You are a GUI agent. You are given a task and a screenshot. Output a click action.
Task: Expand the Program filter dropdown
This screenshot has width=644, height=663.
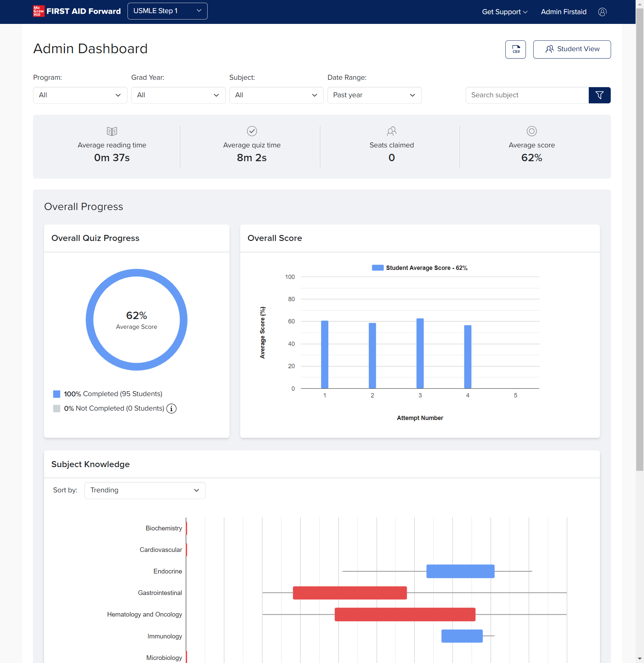[80, 95]
